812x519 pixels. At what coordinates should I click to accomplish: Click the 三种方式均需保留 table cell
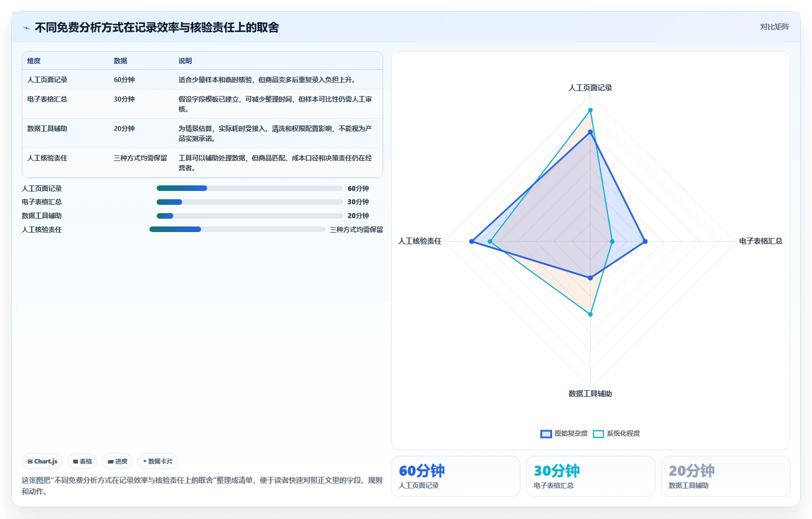pos(141,158)
